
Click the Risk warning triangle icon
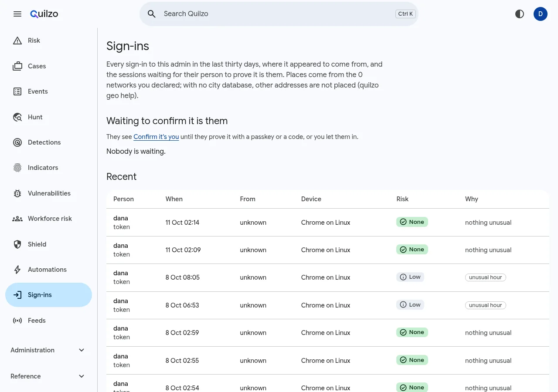17,41
